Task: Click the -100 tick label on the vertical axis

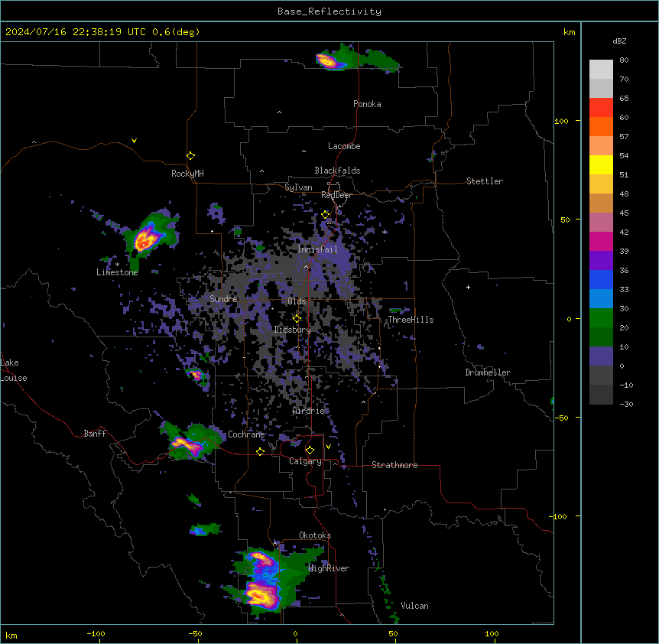Action: tap(559, 516)
